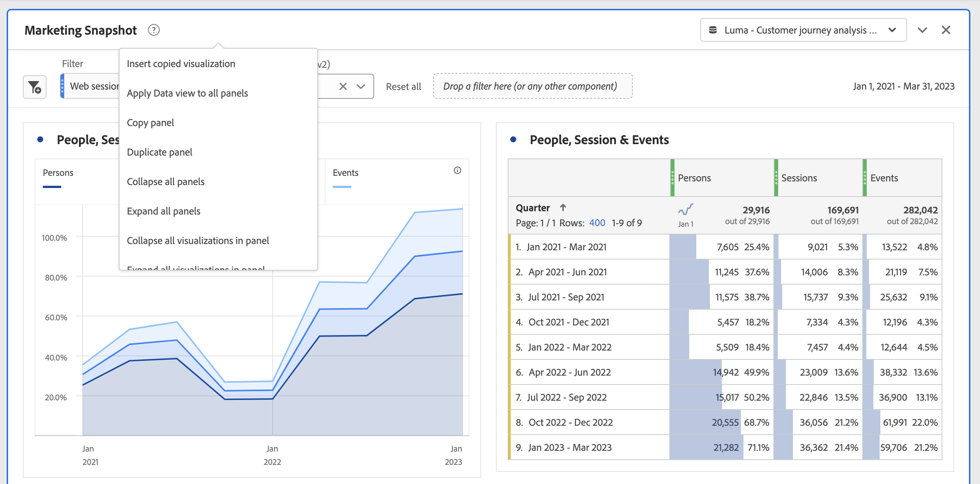
Task: Click the chart info icon near Events
Action: (457, 171)
